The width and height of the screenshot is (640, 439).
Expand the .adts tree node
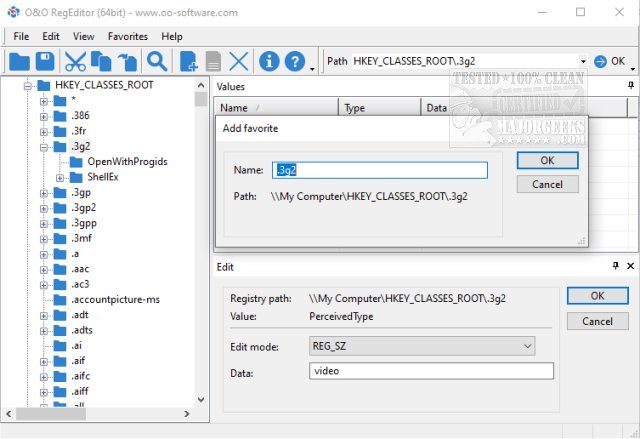(44, 331)
